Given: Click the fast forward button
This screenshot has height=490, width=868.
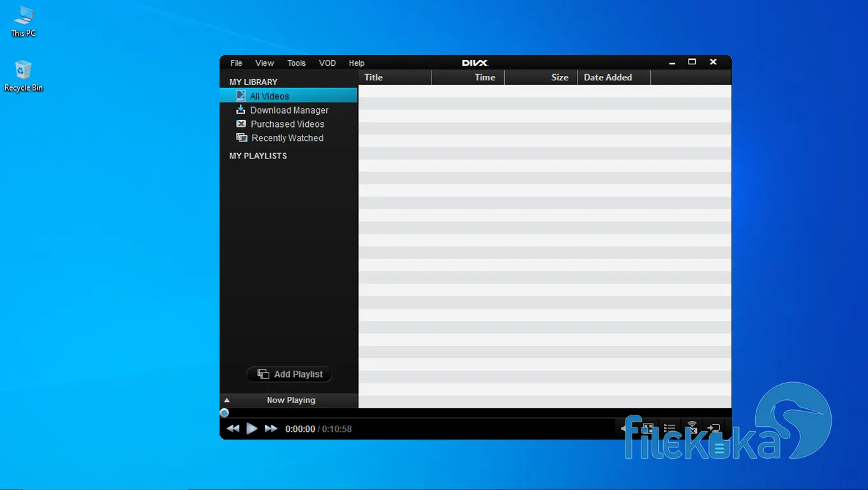Looking at the screenshot, I should coord(271,429).
